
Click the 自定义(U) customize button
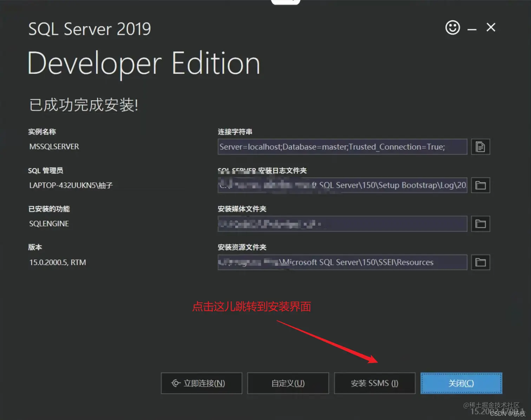(x=288, y=383)
